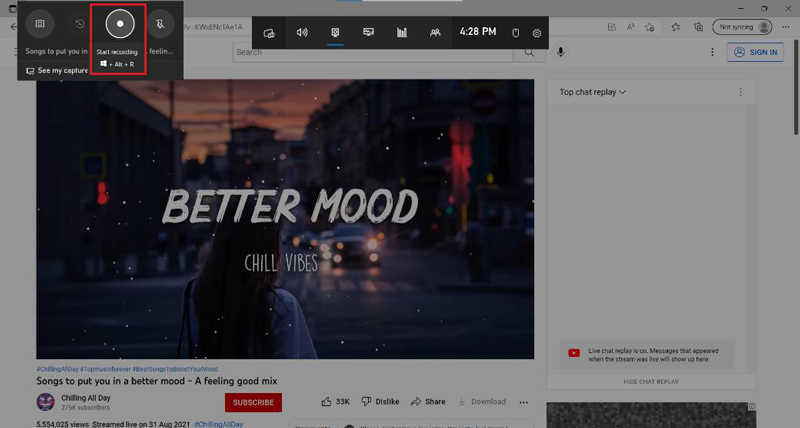Toggle the Capture widget button in Game Bar

[x=336, y=33]
